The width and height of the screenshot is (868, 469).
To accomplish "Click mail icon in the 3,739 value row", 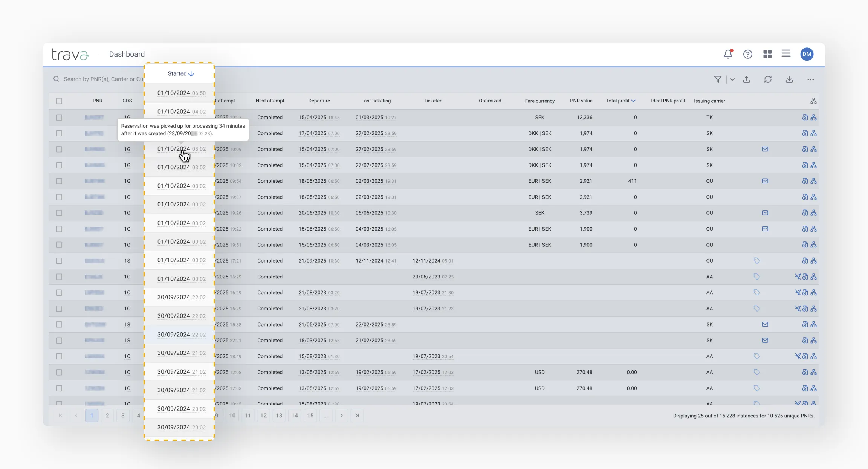I will click(765, 213).
